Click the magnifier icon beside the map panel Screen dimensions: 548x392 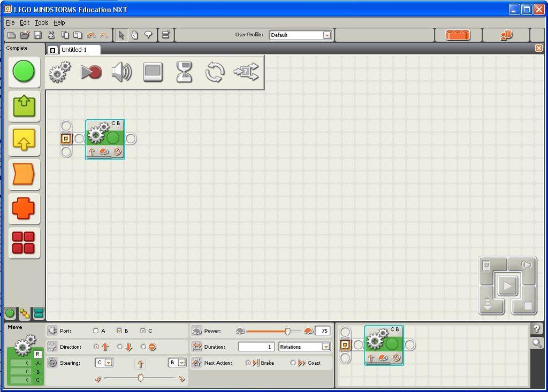coord(536,343)
